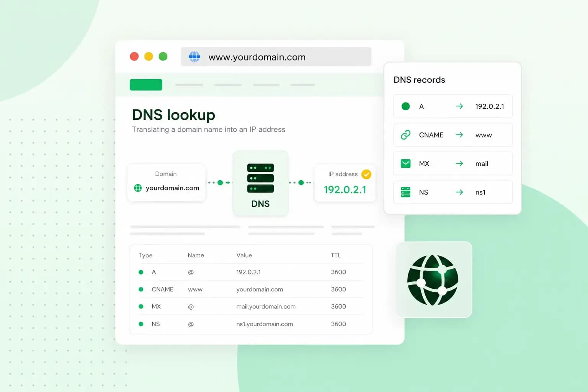Click the yellow window dot
This screenshot has height=392, width=588.
point(149,57)
